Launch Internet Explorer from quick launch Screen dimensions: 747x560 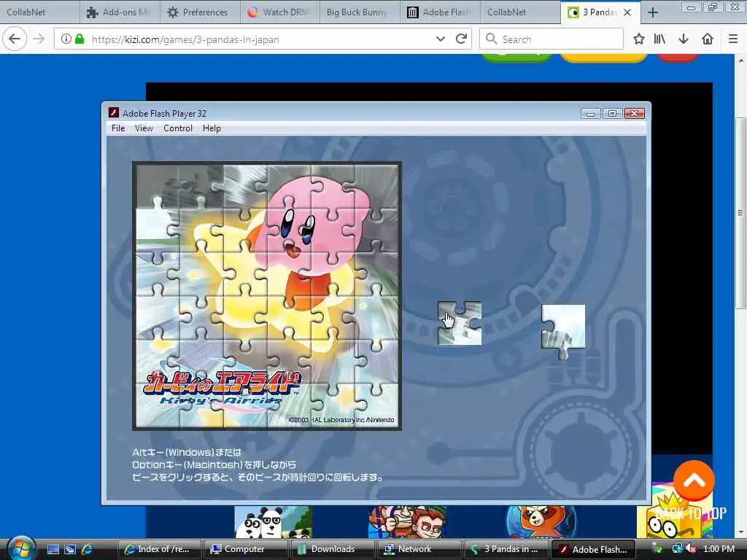coord(87,549)
